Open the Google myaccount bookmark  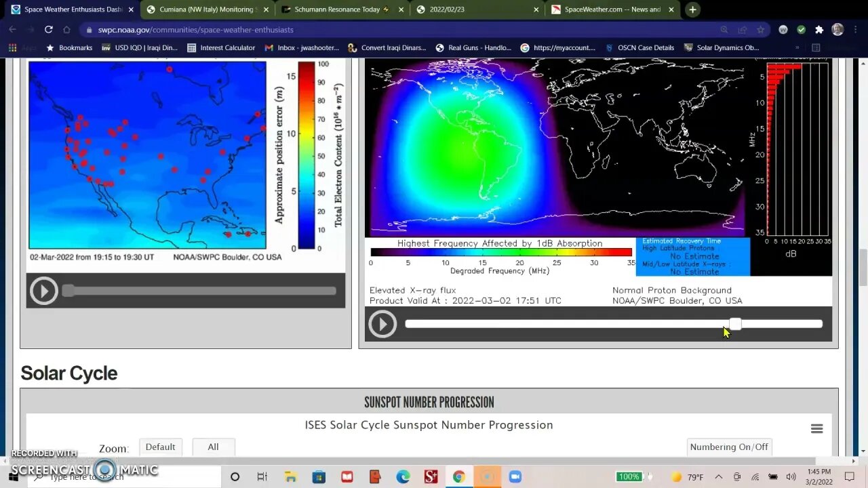pyautogui.click(x=558, y=48)
